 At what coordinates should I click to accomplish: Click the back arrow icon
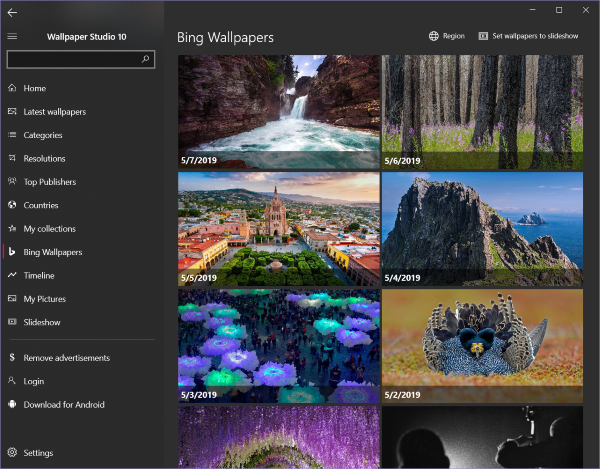click(x=12, y=13)
